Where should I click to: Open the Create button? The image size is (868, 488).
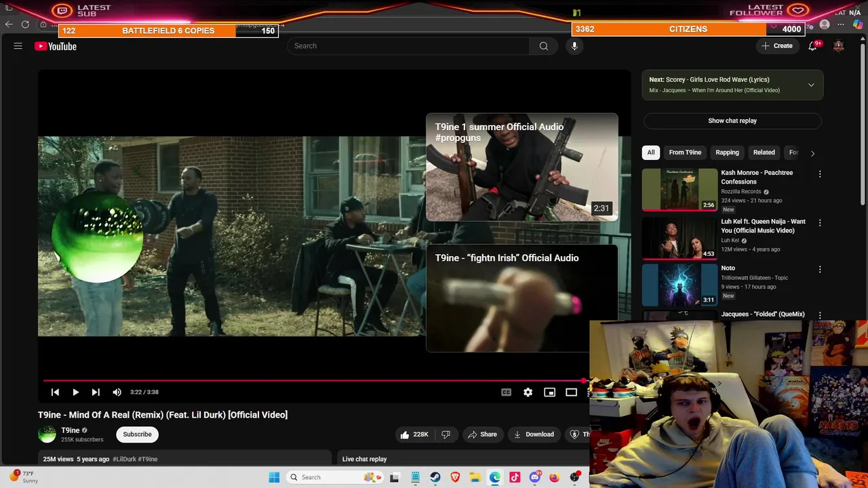tap(776, 46)
